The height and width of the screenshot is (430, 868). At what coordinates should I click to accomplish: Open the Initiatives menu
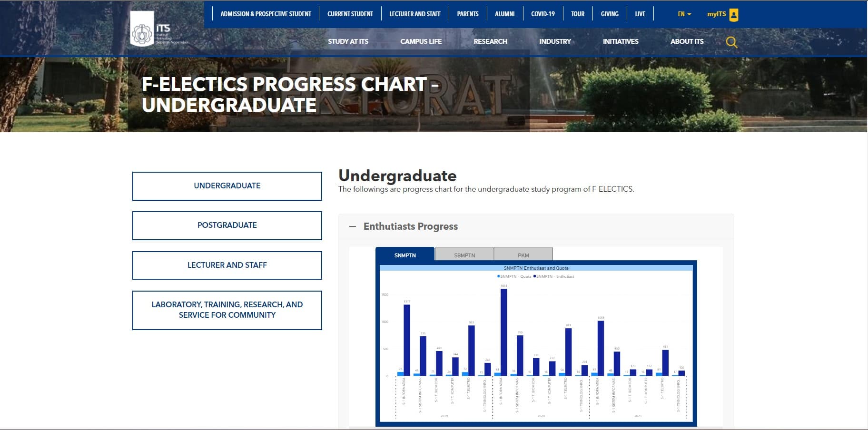pos(621,41)
